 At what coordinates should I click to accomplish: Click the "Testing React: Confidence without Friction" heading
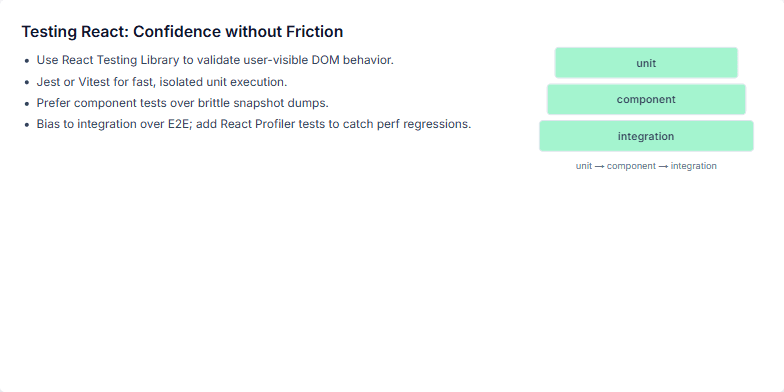pyautogui.click(x=182, y=32)
